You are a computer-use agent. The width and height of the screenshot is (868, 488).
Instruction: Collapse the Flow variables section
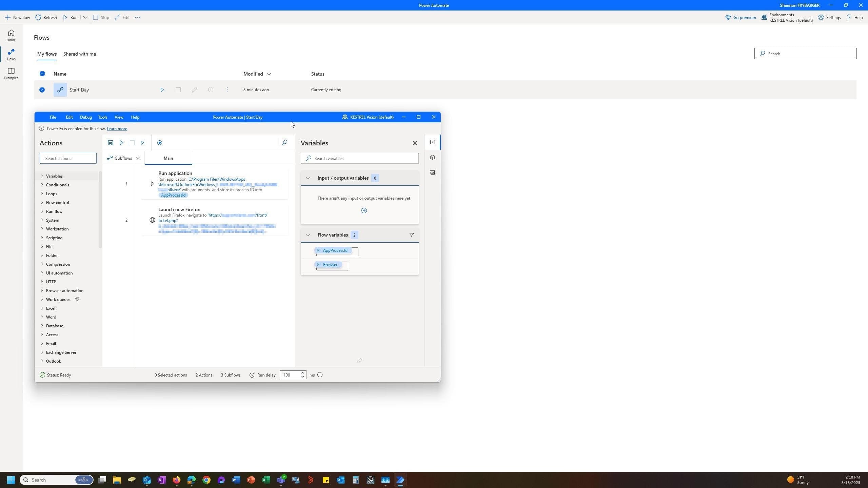pyautogui.click(x=308, y=235)
